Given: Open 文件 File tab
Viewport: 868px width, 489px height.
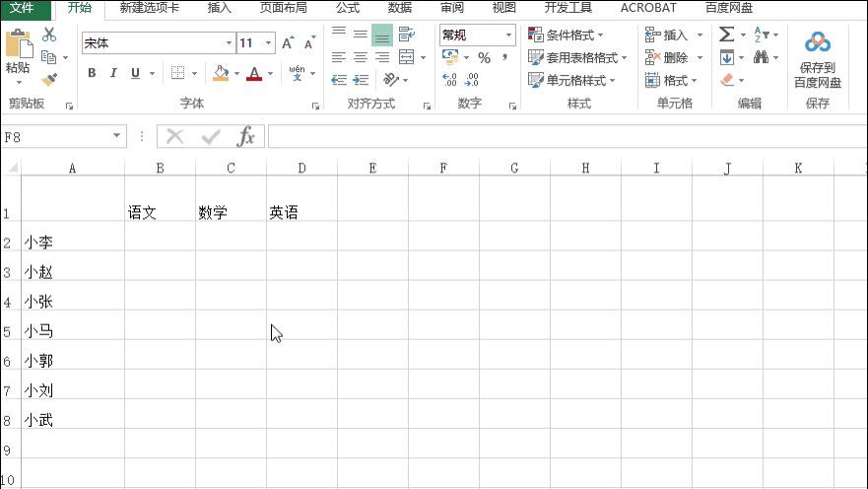Looking at the screenshot, I should (x=22, y=8).
